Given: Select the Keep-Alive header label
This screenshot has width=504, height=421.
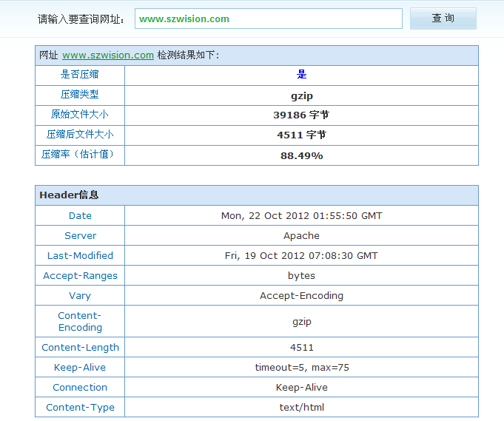Looking at the screenshot, I should [x=80, y=367].
